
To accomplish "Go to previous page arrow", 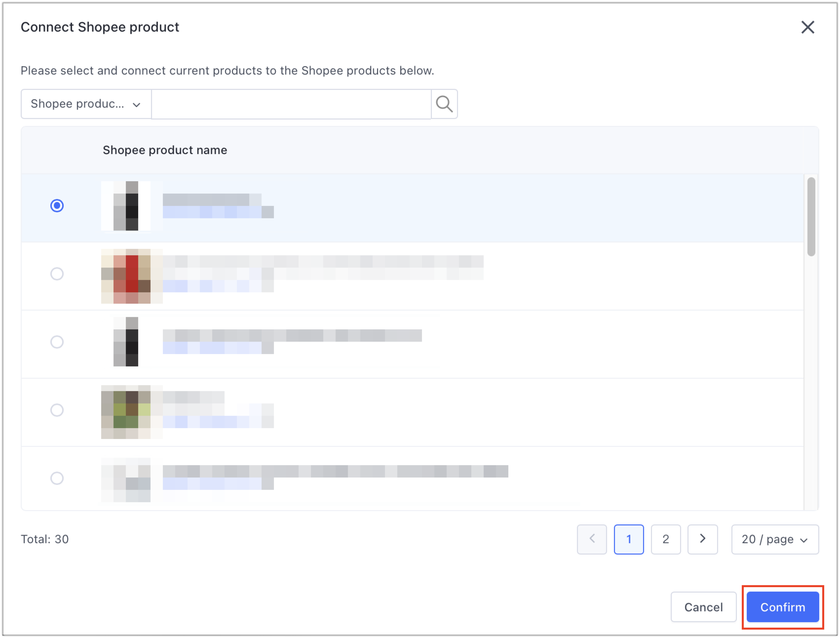I will point(592,539).
